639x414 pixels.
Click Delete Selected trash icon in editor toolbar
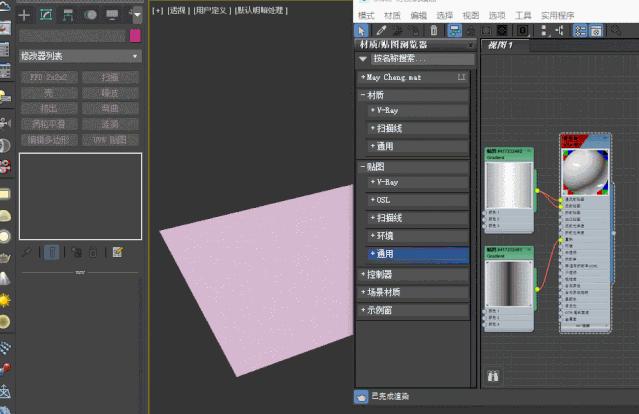point(434,31)
